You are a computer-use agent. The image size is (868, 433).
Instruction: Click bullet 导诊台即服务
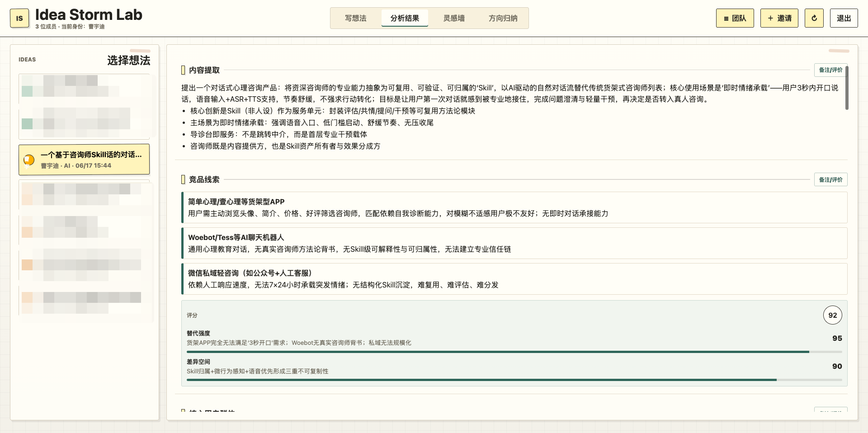278,134
